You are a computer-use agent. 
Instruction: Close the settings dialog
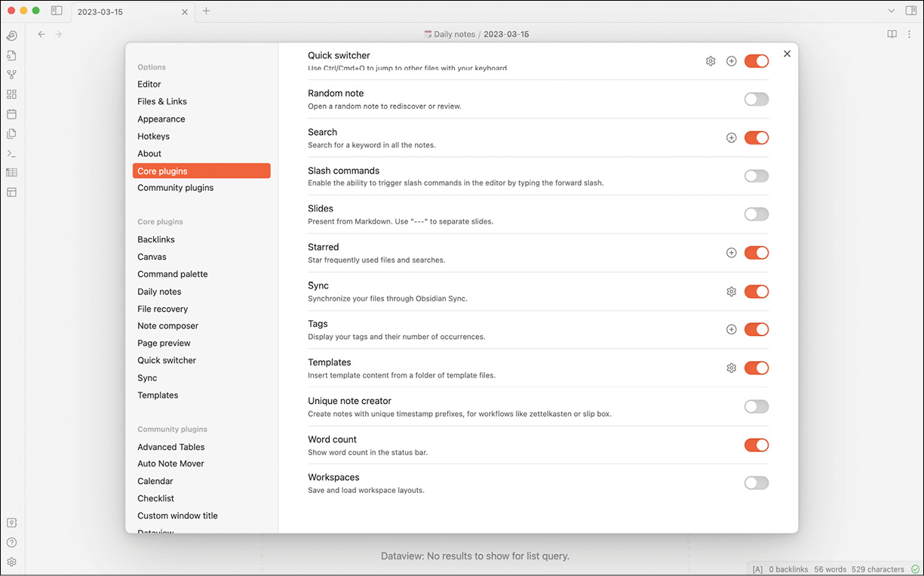(x=787, y=54)
